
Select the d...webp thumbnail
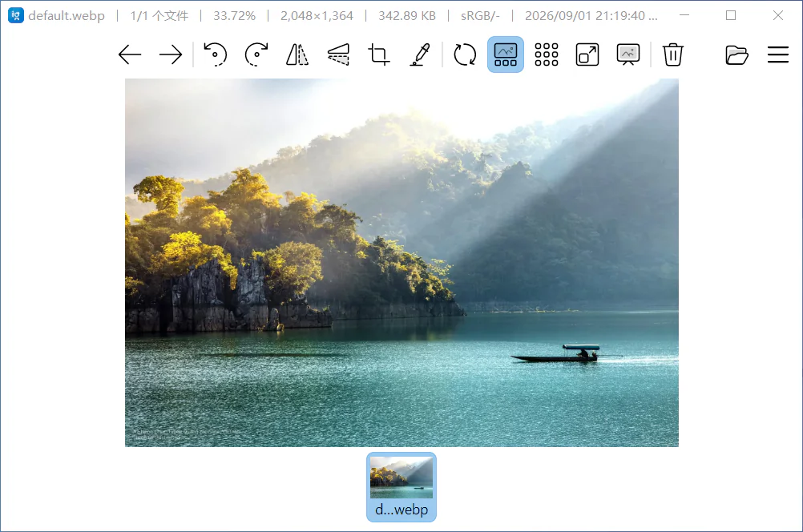coord(401,487)
